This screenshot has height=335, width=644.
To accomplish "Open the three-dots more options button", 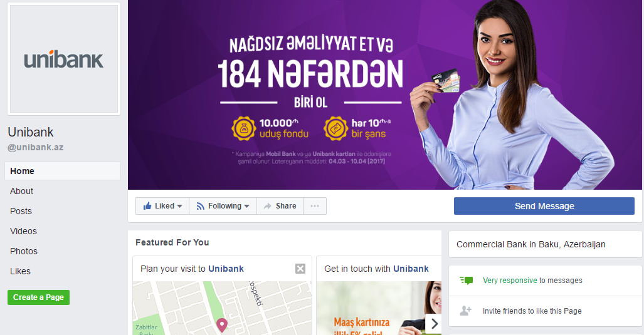I will 315,206.
